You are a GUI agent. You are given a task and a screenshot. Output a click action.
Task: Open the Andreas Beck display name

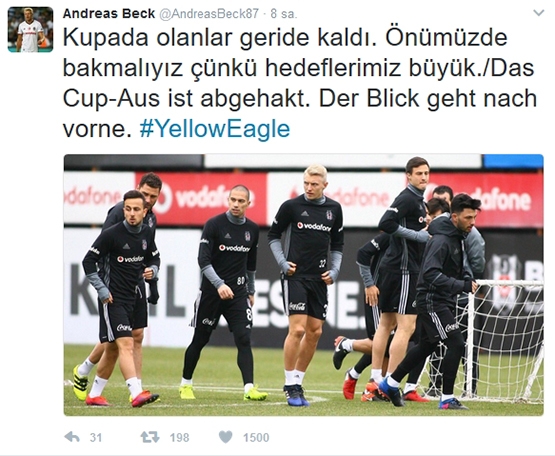109,13
